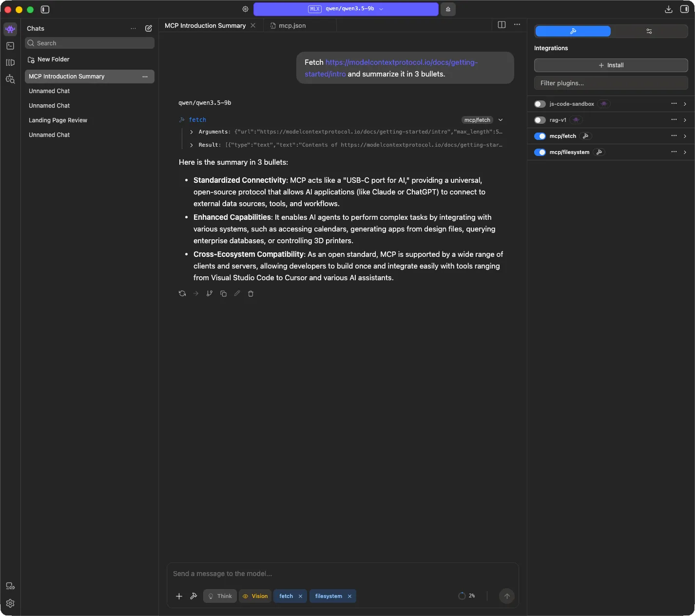The height and width of the screenshot is (616, 695).
Task: Open the Discover model search icon
Action: 10,79
